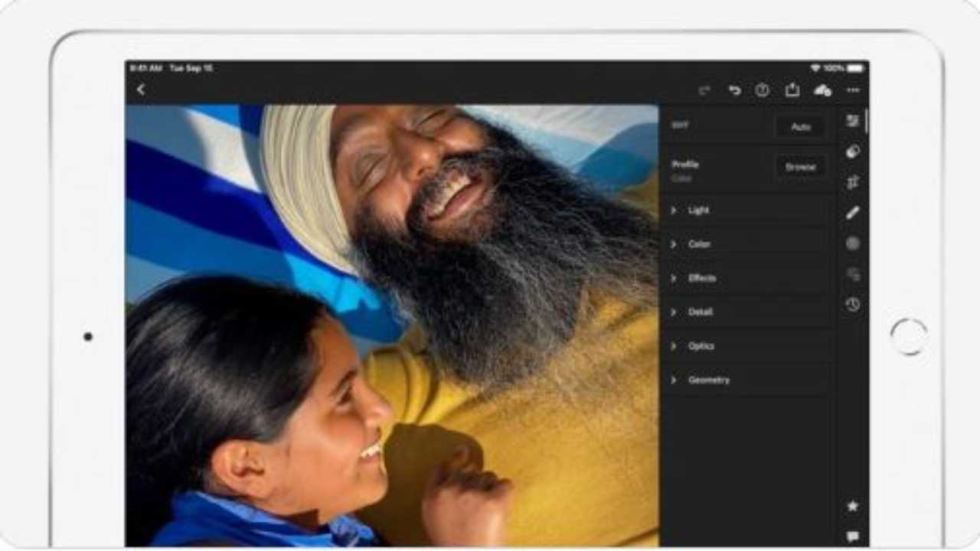Click the Browse profiles button
Image resolution: width=980 pixels, height=551 pixels.
tap(801, 167)
